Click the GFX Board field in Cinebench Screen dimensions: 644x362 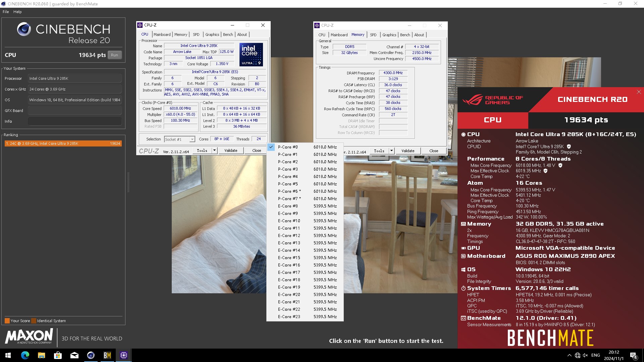[75, 111]
